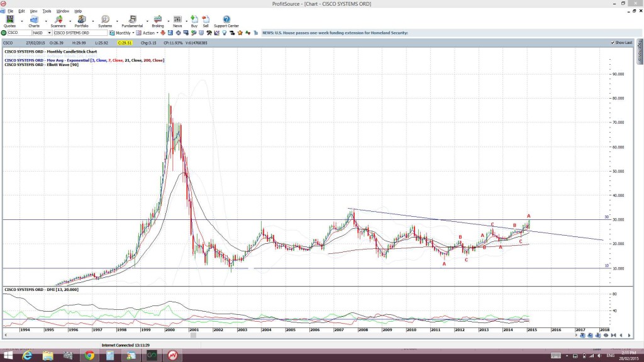
Task: Click the skip-to-end chart navigation icon
Action: coord(613,336)
